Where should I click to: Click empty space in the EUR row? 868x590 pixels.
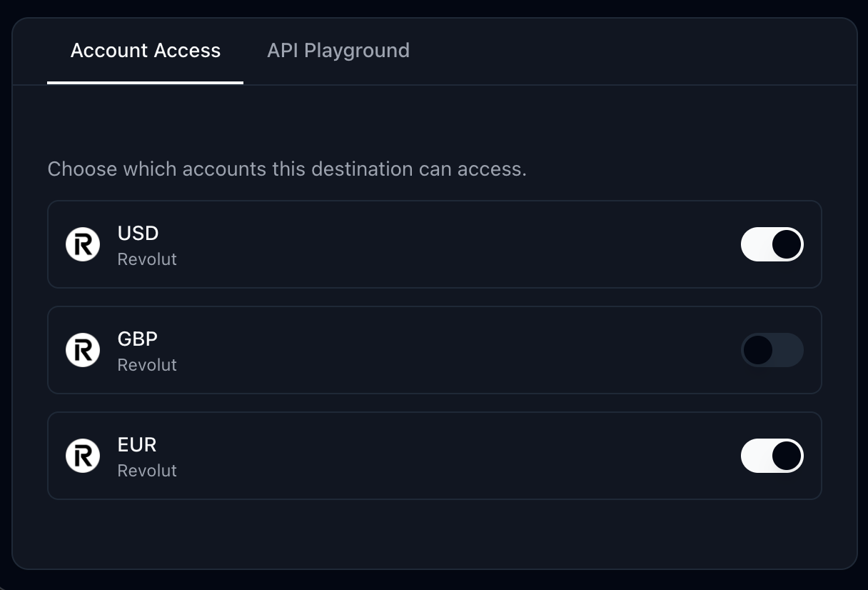[x=457, y=456]
